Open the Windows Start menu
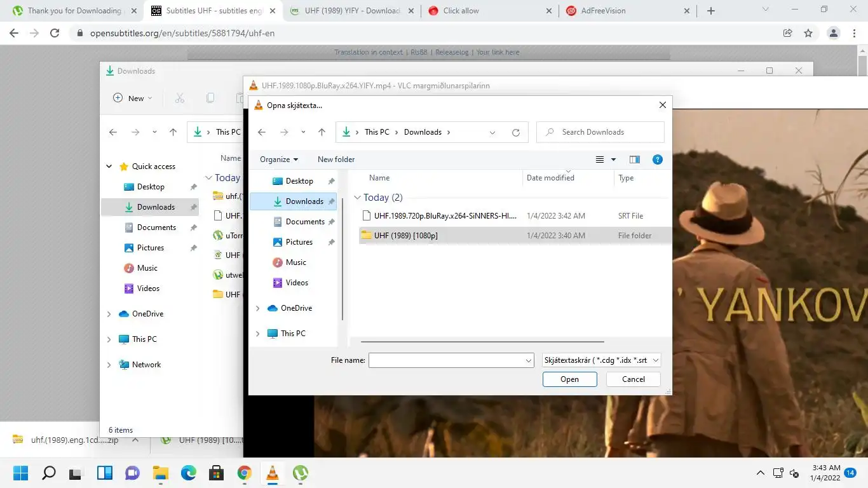 pos(21,473)
